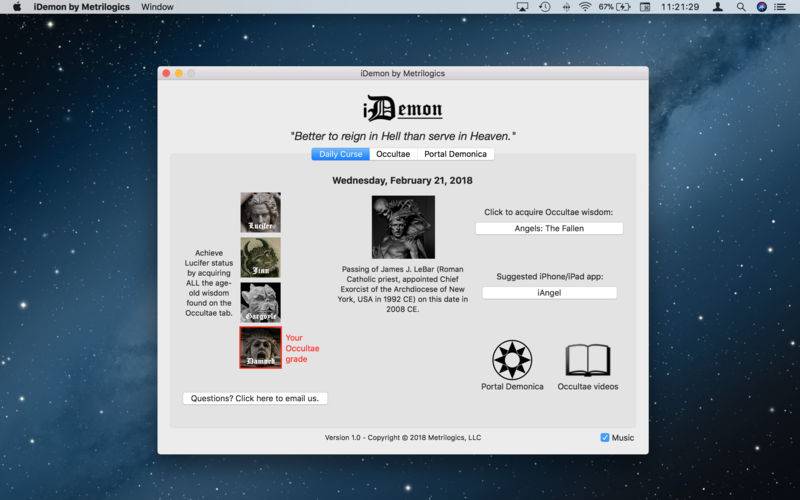The width and height of the screenshot is (800, 500).
Task: Click the Lucifer grade image
Action: point(260,212)
